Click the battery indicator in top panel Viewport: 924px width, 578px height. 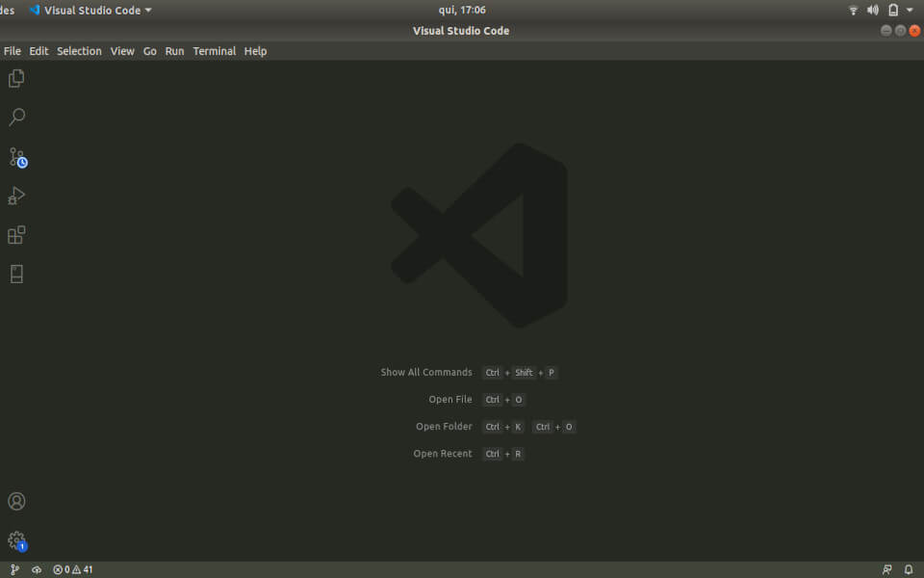coord(893,10)
